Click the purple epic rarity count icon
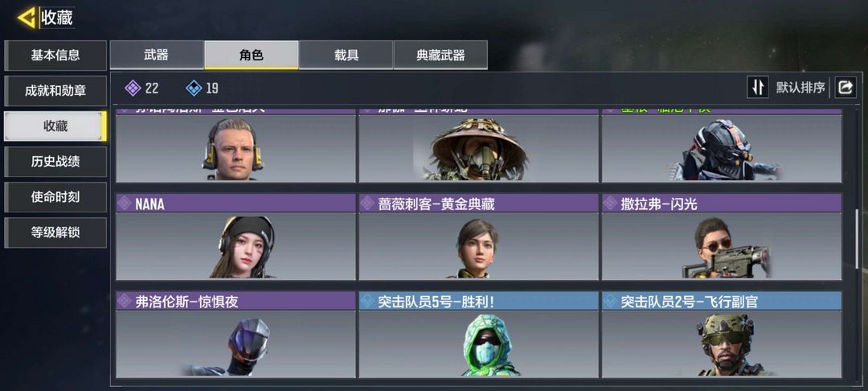The width and height of the screenshot is (868, 391). pyautogui.click(x=133, y=88)
